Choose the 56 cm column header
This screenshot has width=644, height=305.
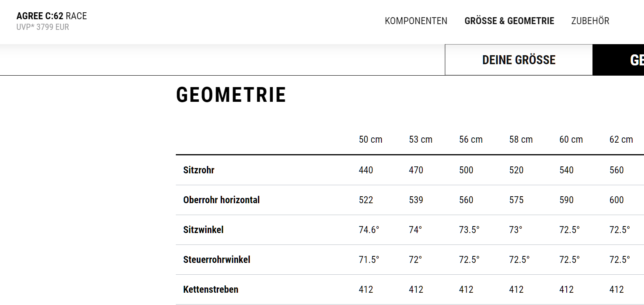coord(471,139)
